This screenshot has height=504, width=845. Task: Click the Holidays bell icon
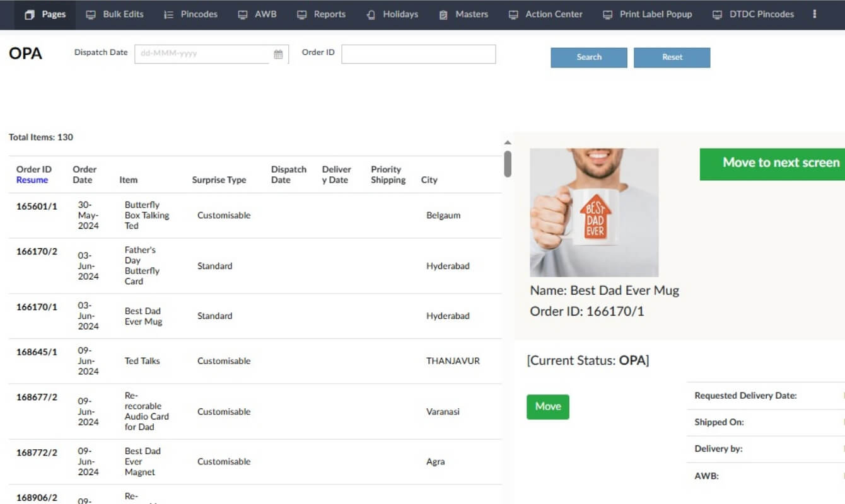[371, 14]
